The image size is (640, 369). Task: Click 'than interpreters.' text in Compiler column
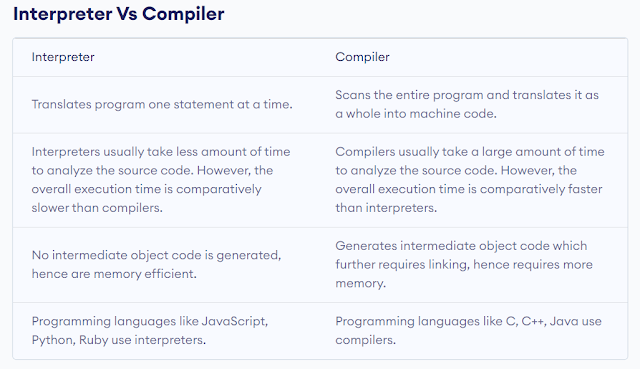pyautogui.click(x=386, y=208)
